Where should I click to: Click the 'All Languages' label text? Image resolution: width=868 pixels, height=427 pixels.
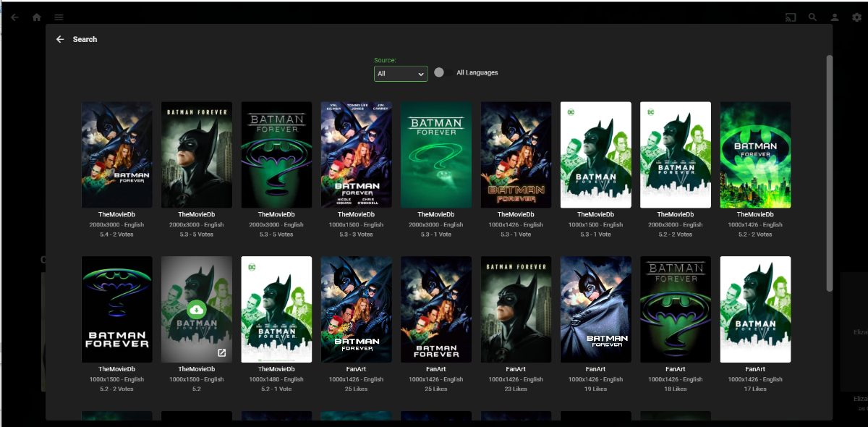pos(477,72)
